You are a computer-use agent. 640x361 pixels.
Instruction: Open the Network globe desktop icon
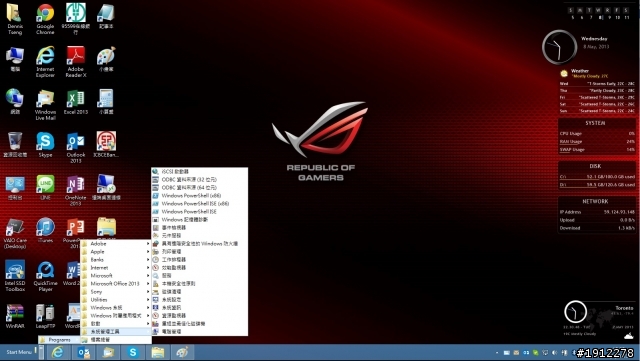coord(15,102)
